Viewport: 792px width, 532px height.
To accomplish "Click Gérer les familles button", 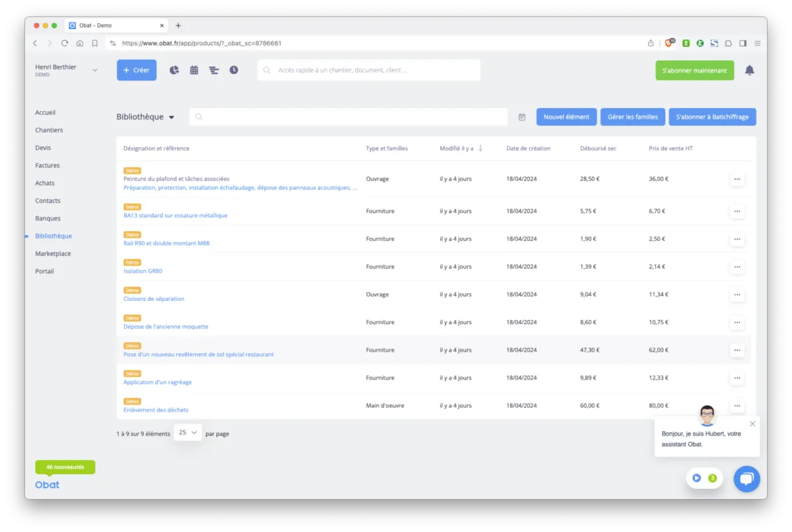I will pyautogui.click(x=633, y=117).
